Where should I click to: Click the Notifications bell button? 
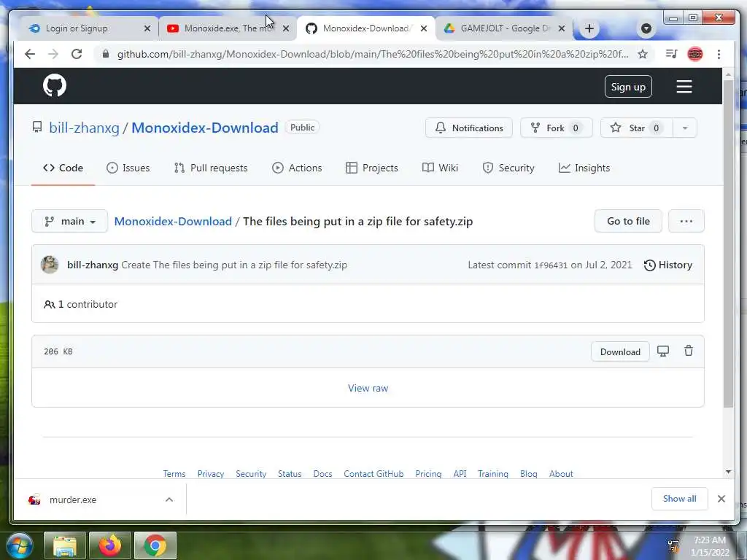click(469, 128)
